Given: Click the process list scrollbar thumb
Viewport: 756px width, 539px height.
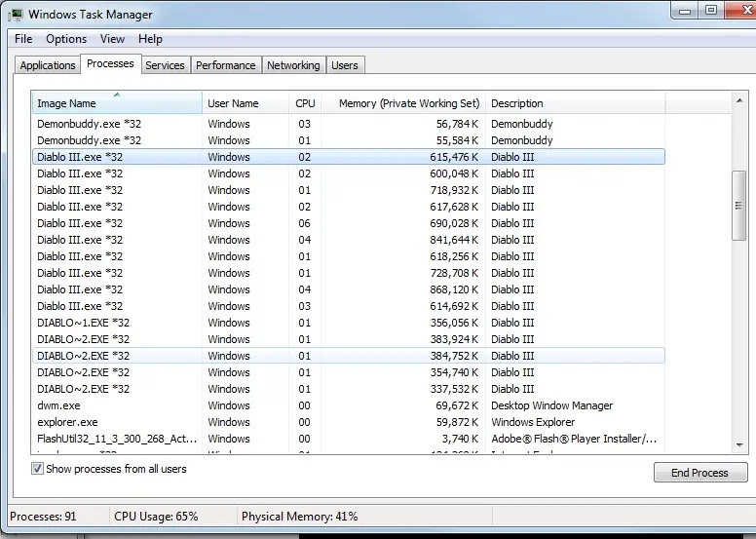Looking at the screenshot, I should pos(738,206).
